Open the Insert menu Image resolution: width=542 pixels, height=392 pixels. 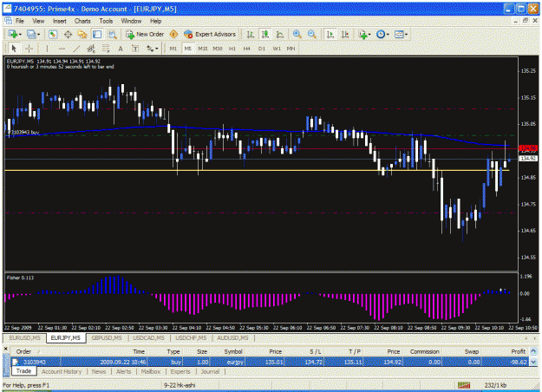(x=60, y=21)
